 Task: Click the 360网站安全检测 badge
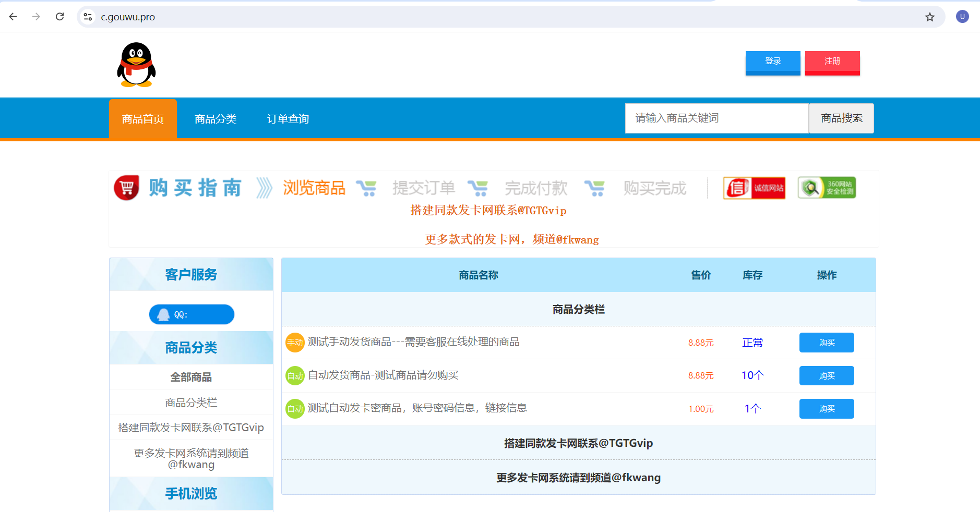(827, 188)
